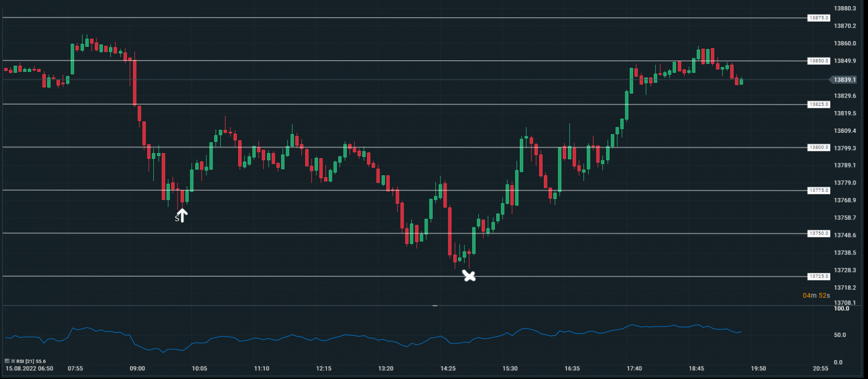Select the RSI [21] 55.6 label
The width and height of the screenshot is (868, 379).
(31, 361)
